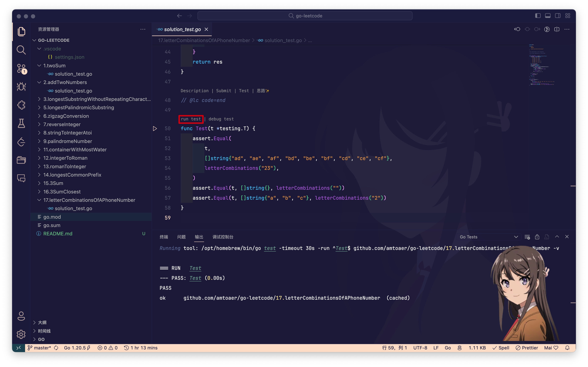Collapse the GO-LEETCODE root tree

tap(35, 40)
